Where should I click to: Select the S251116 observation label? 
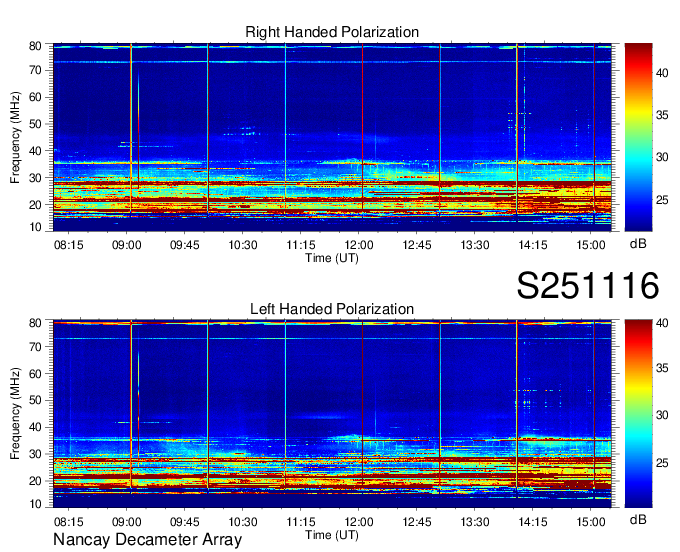pyautogui.click(x=587, y=287)
